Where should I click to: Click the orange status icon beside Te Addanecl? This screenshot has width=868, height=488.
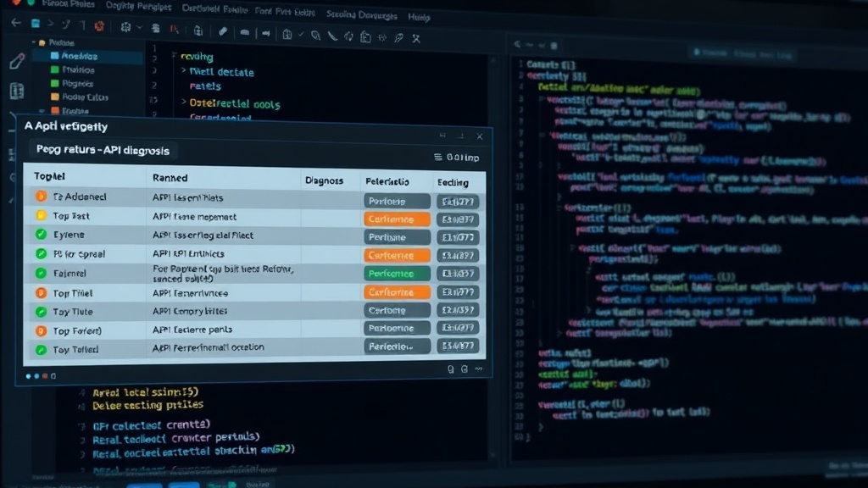click(x=41, y=196)
